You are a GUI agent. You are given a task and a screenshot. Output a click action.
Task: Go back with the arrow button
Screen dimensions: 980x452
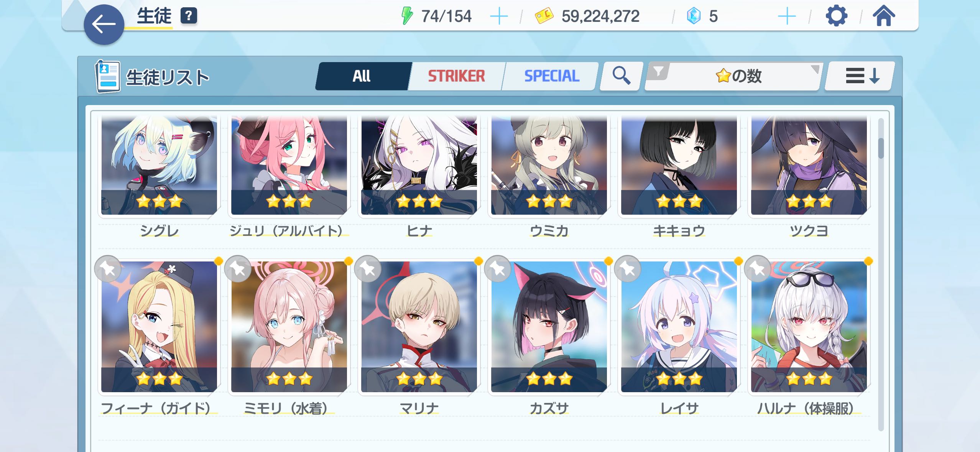coord(104,25)
